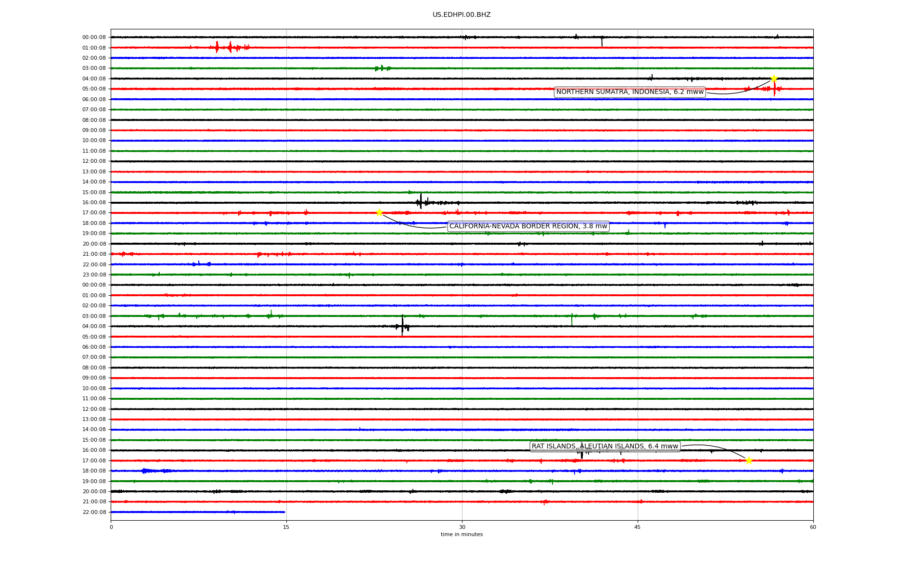Screen dimensions: 924x578
Task: Click the large spike on first 16:00:08 trace
Action: (421, 201)
